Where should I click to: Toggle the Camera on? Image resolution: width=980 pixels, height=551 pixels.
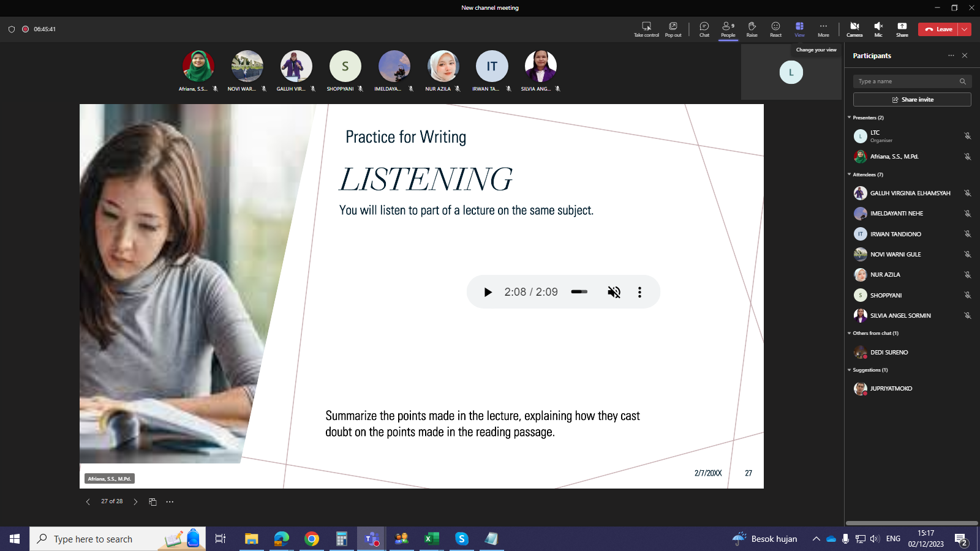[854, 29]
